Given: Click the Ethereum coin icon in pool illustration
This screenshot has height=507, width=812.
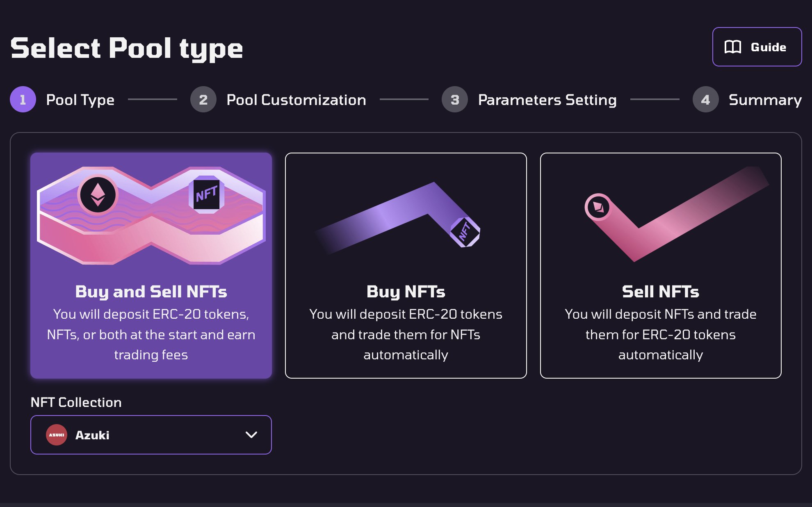Looking at the screenshot, I should tap(98, 194).
